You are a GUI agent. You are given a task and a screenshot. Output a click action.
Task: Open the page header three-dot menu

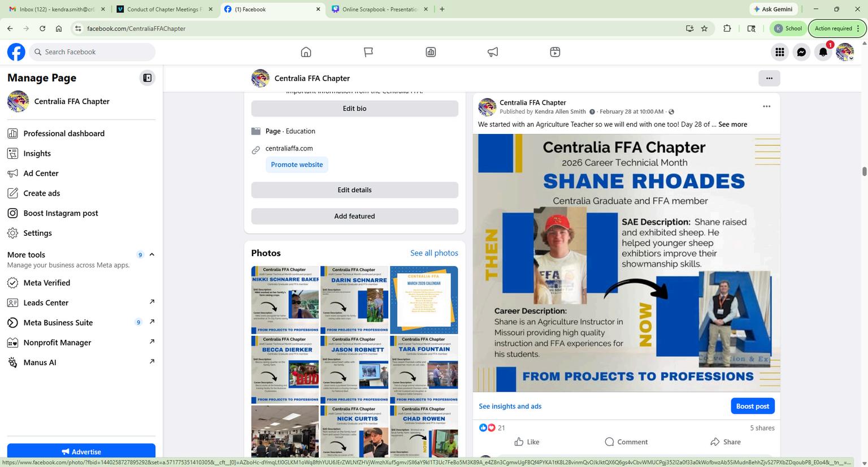(x=769, y=78)
